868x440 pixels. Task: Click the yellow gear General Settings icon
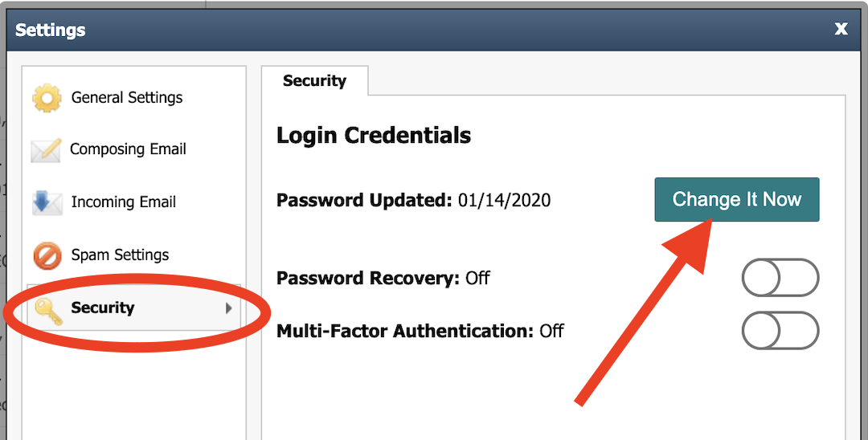pyautogui.click(x=47, y=99)
